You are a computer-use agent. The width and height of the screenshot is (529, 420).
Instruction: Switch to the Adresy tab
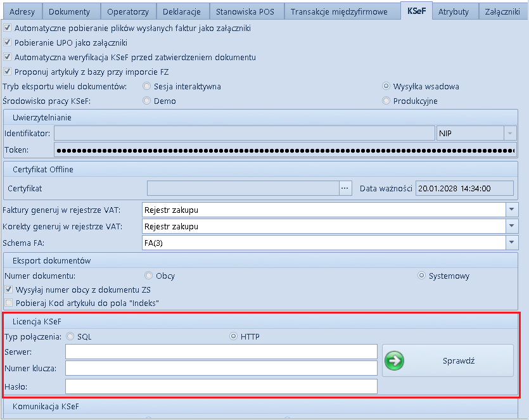22,12
